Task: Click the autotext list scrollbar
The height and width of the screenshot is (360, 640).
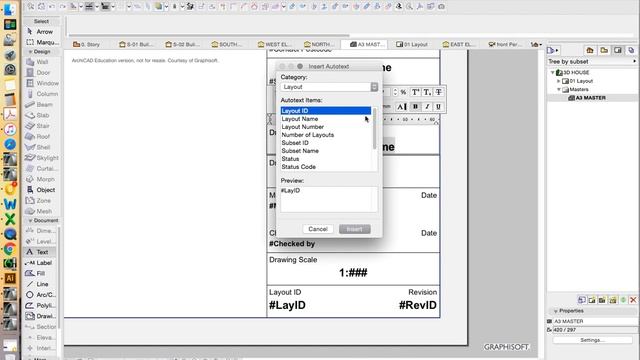Action: coord(374,129)
